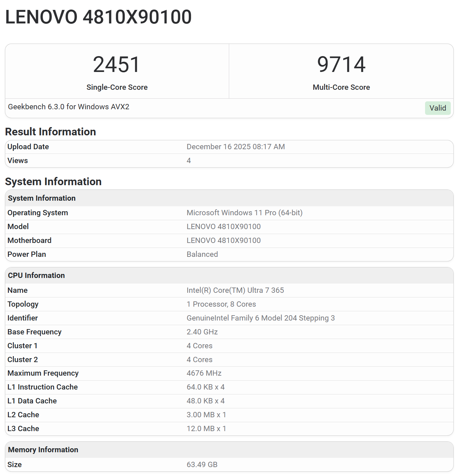
Task: Click the CPU Information table header
Action: point(36,275)
